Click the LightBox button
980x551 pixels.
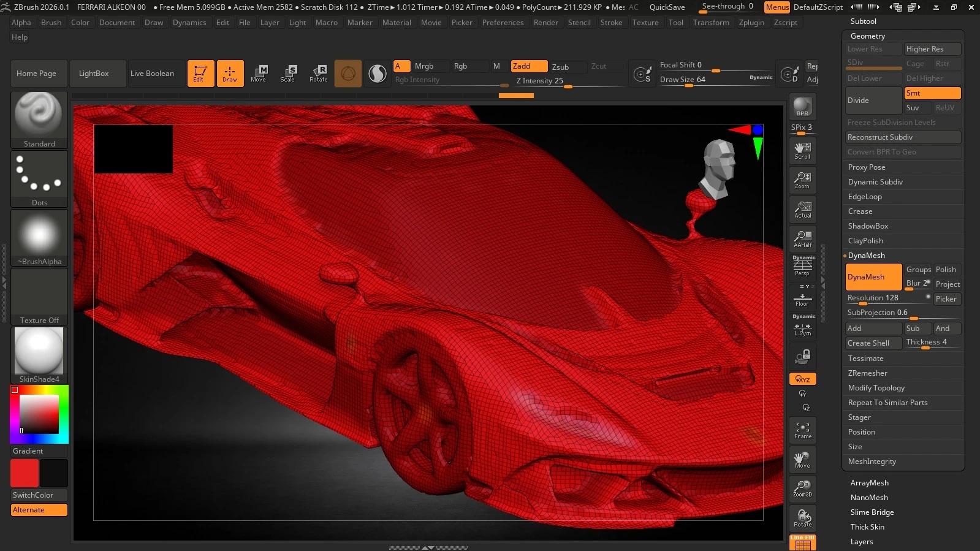(98, 74)
